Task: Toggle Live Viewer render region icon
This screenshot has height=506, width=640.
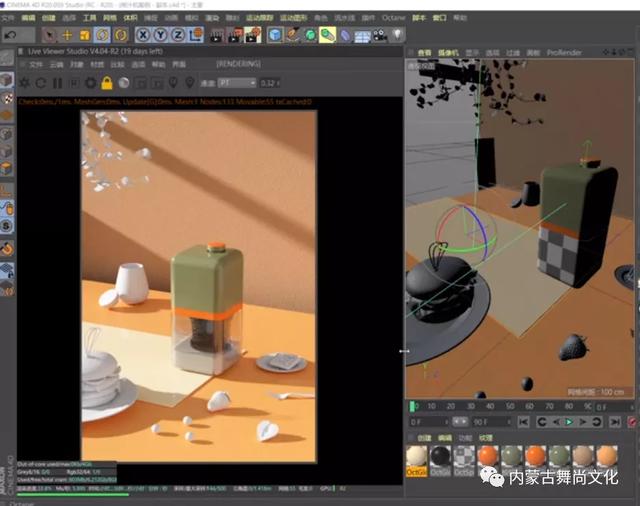Action: [x=140, y=83]
